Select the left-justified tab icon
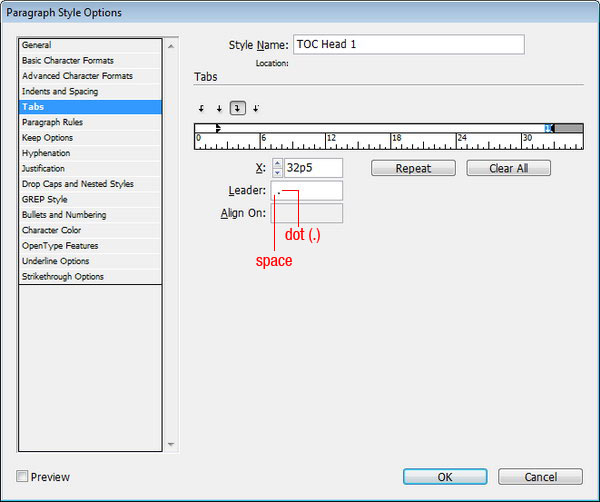The width and height of the screenshot is (600, 502). [201, 109]
